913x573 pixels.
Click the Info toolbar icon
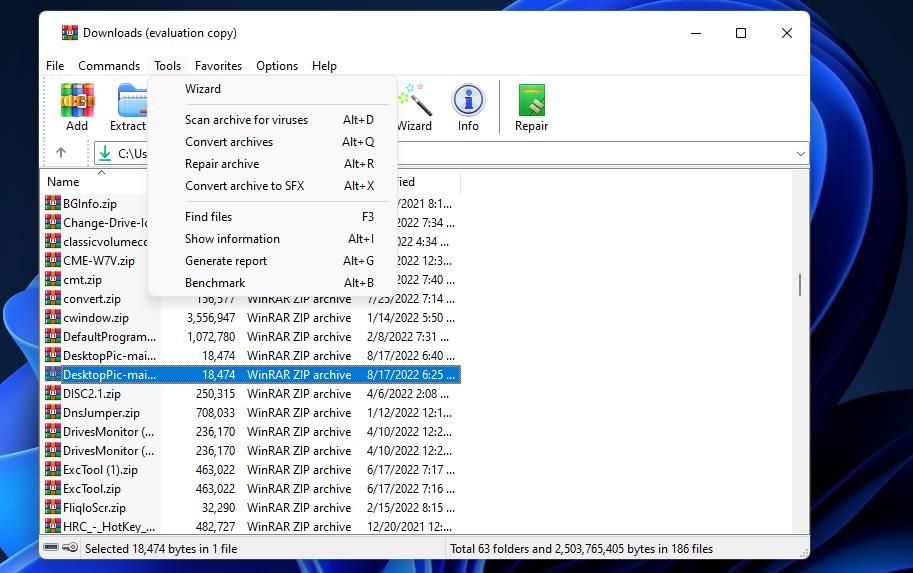click(468, 107)
